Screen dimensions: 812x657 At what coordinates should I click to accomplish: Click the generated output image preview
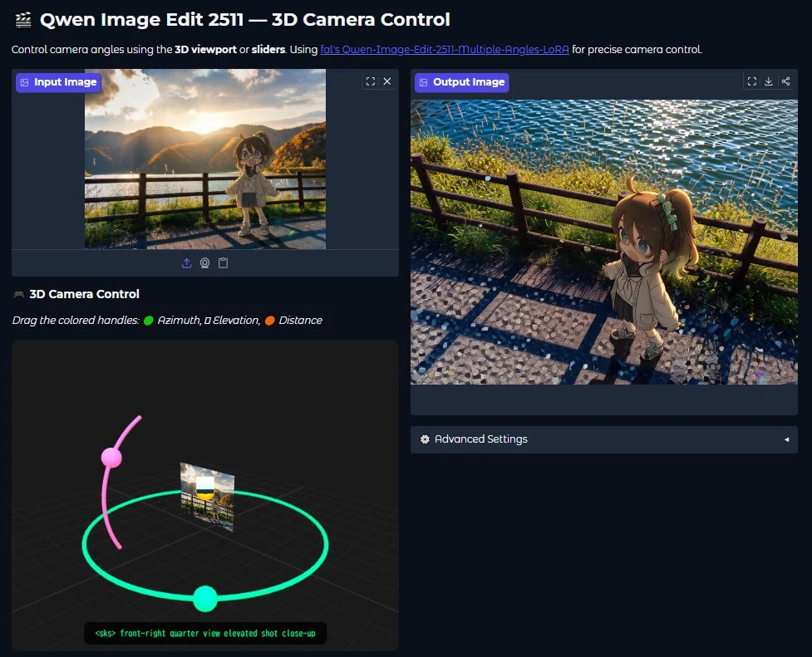(604, 242)
